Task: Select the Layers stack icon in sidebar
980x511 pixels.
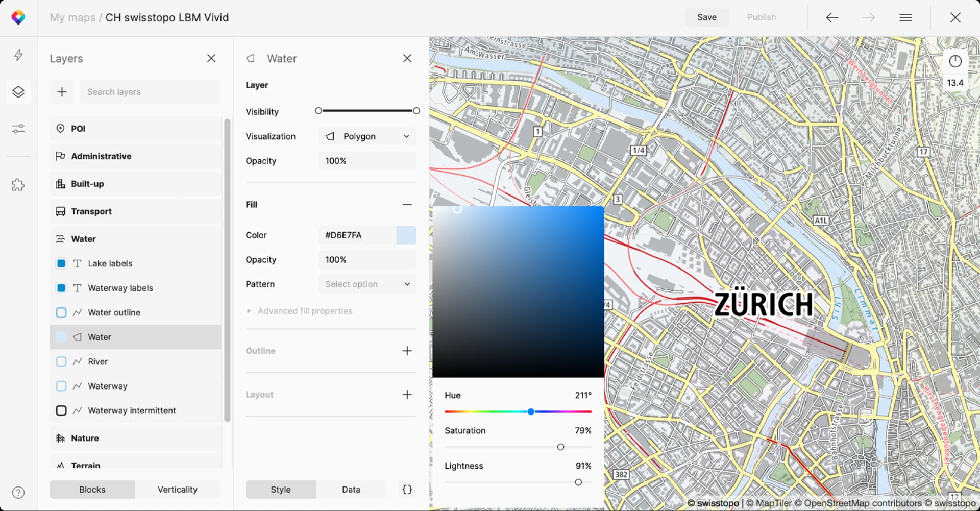Action: [x=18, y=92]
